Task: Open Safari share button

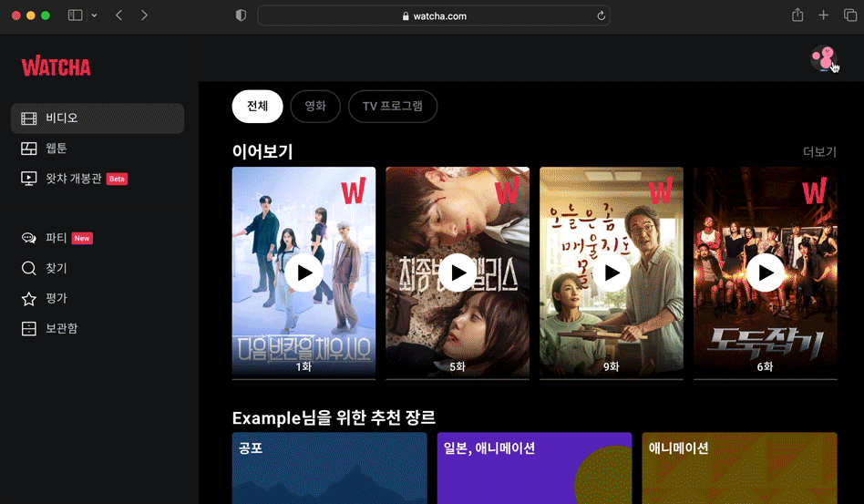Action: (x=797, y=15)
